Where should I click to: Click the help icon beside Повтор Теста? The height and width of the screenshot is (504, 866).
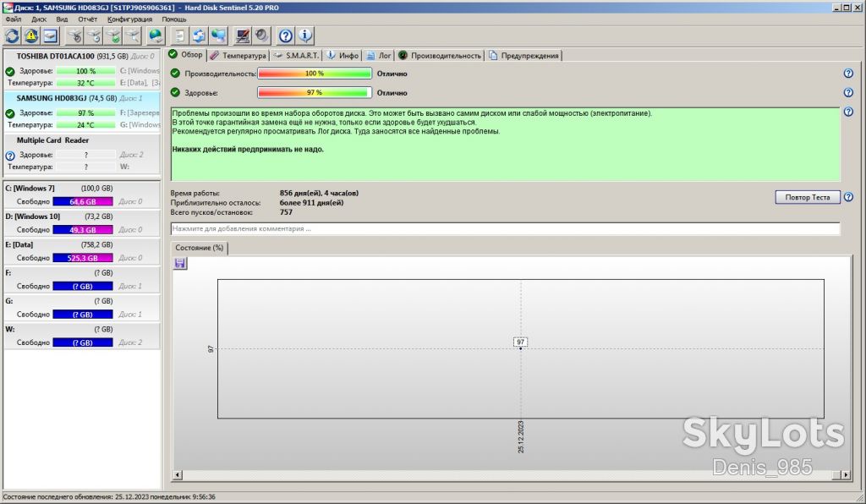click(x=849, y=197)
